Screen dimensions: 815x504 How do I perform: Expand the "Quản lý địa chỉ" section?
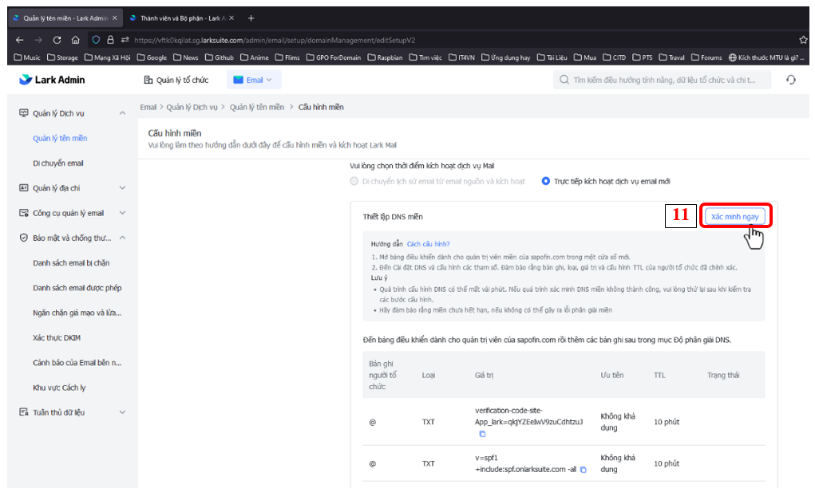[122, 188]
